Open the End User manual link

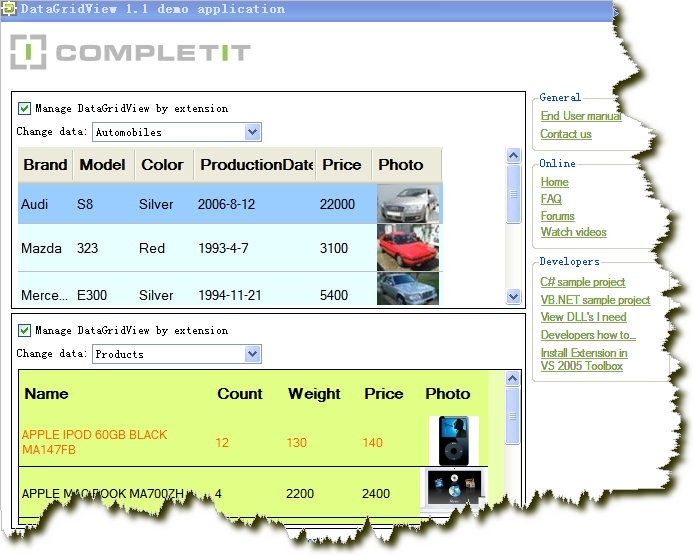[x=581, y=116]
